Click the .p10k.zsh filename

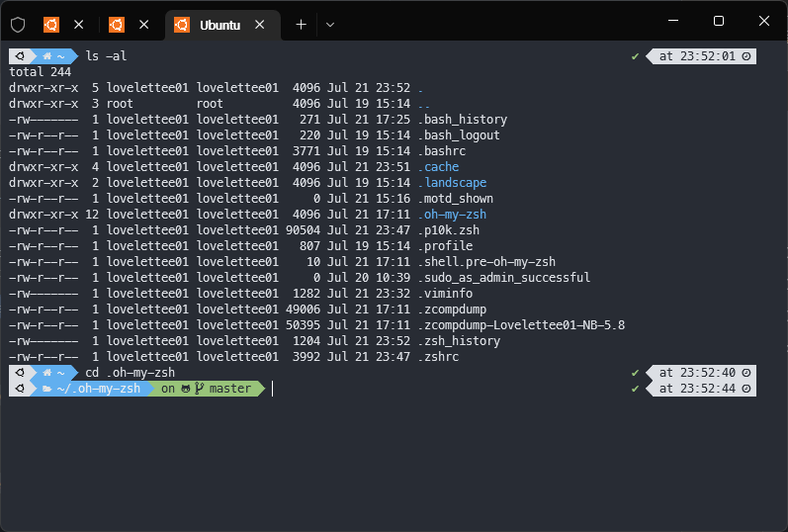point(449,230)
